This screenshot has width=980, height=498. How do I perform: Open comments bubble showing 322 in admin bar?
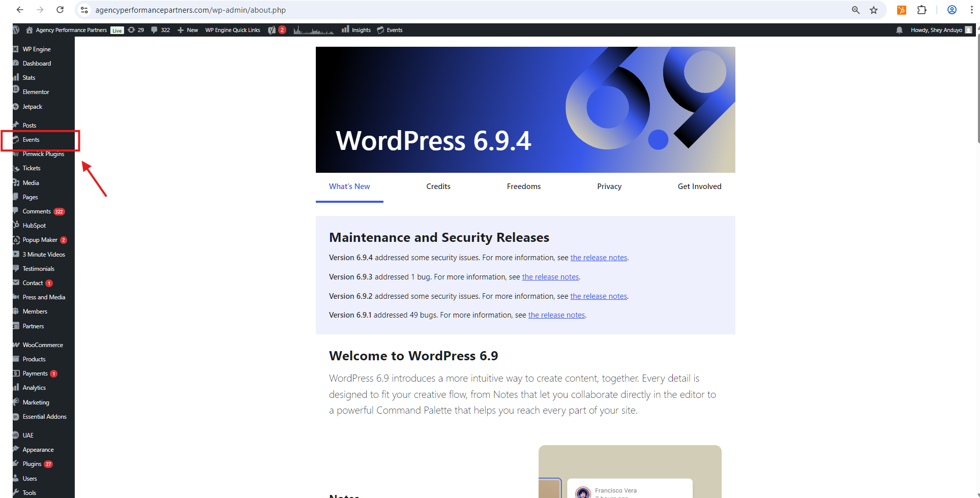(x=160, y=30)
